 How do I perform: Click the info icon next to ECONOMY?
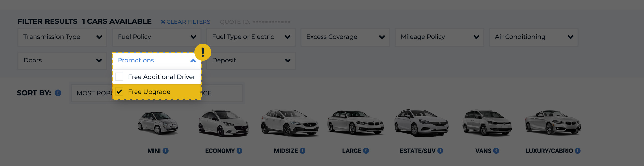tap(239, 151)
